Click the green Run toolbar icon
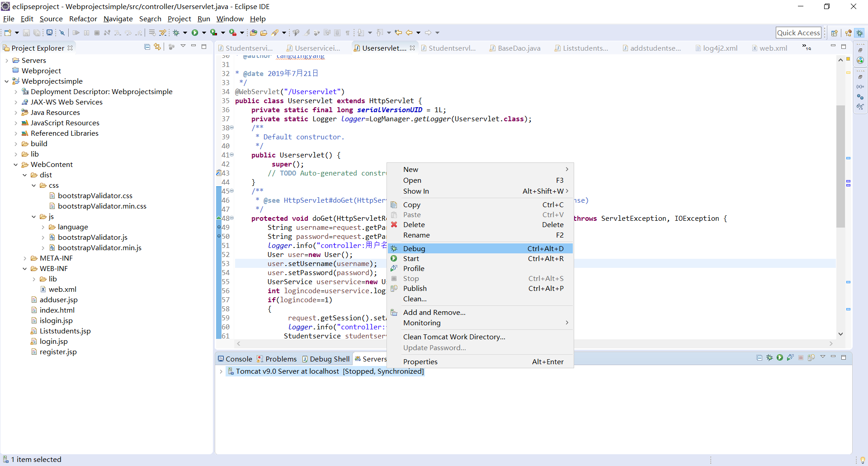Image resolution: width=868 pixels, height=466 pixels. point(195,33)
